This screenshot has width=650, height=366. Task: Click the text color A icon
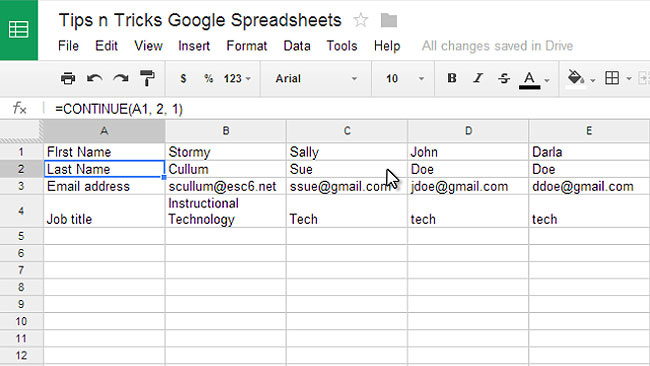[x=529, y=80]
